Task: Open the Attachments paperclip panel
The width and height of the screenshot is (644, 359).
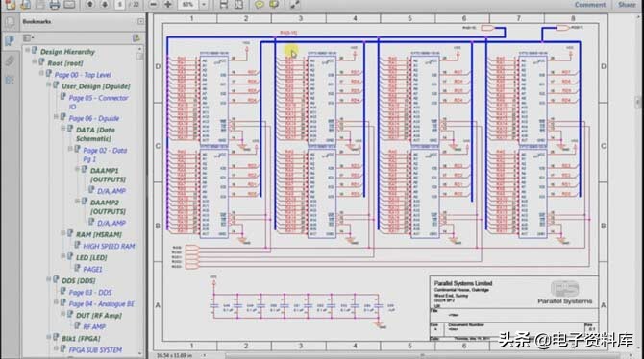Action: 10,60
